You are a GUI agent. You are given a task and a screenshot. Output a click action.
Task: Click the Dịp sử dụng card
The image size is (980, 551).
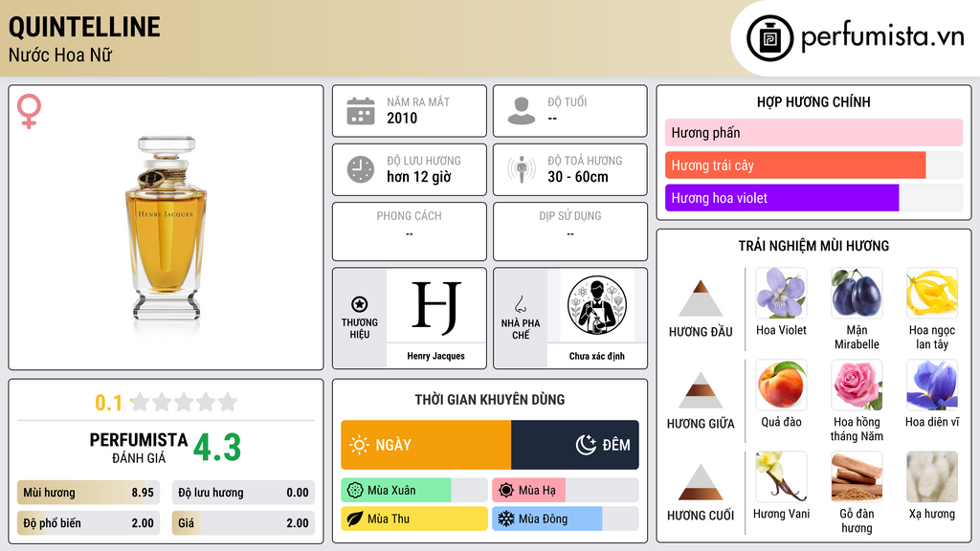pyautogui.click(x=570, y=231)
